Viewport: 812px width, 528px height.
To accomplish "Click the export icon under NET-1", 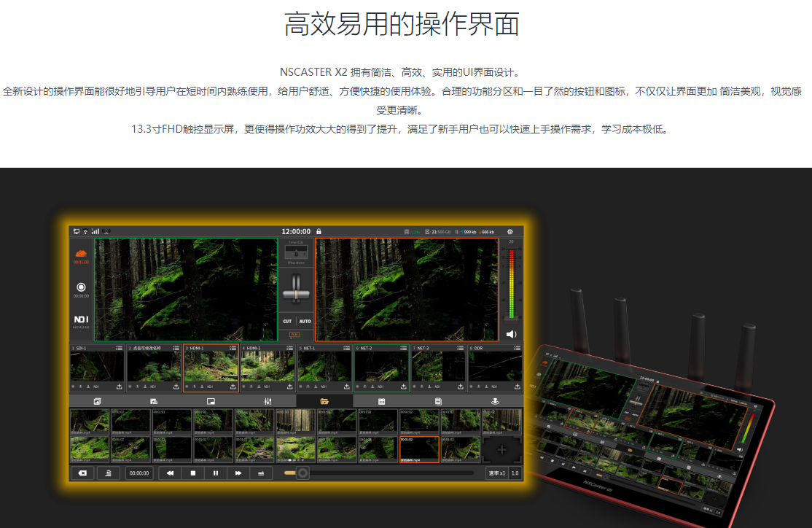I will (346, 387).
